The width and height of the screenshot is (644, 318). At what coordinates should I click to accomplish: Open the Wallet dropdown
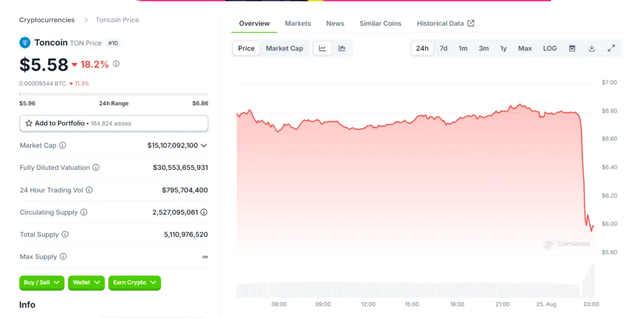tap(86, 283)
